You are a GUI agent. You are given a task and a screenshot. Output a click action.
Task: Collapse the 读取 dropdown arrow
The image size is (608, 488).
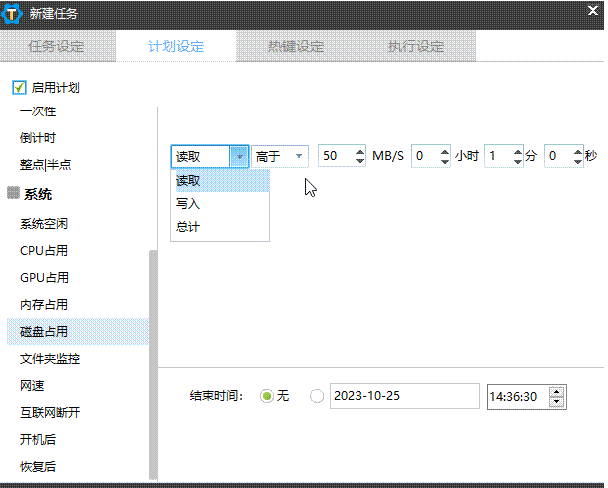[x=238, y=156]
